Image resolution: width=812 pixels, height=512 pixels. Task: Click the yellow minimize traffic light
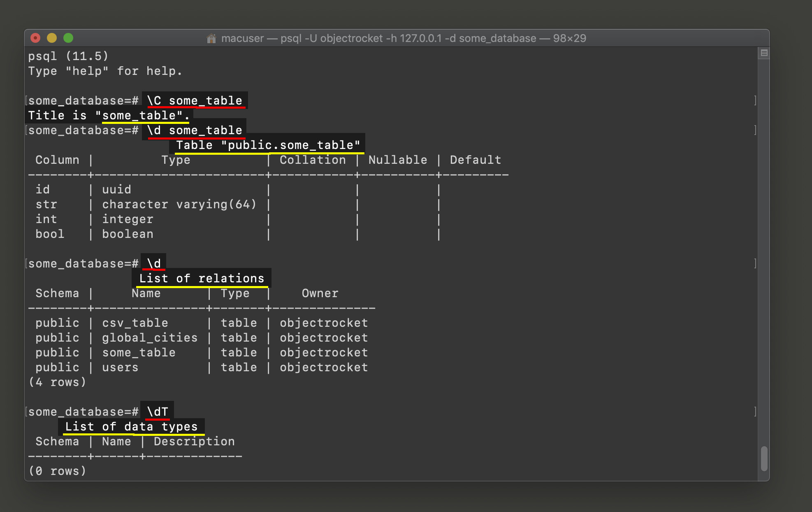(x=52, y=38)
